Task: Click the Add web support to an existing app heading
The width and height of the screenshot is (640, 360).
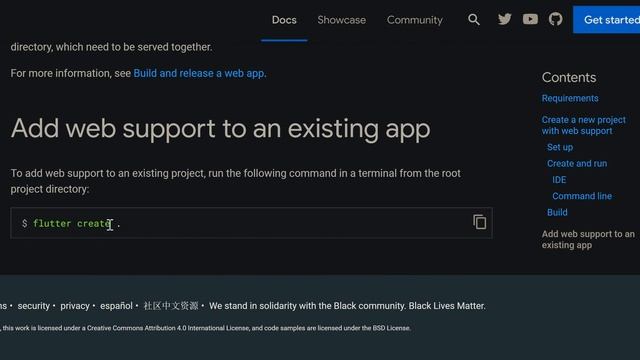Action: [220, 129]
